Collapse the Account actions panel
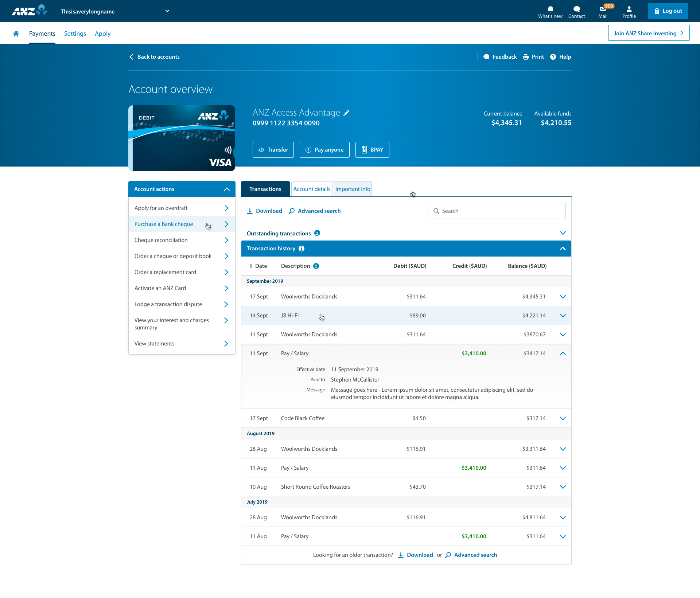700x598 pixels. 226,189
